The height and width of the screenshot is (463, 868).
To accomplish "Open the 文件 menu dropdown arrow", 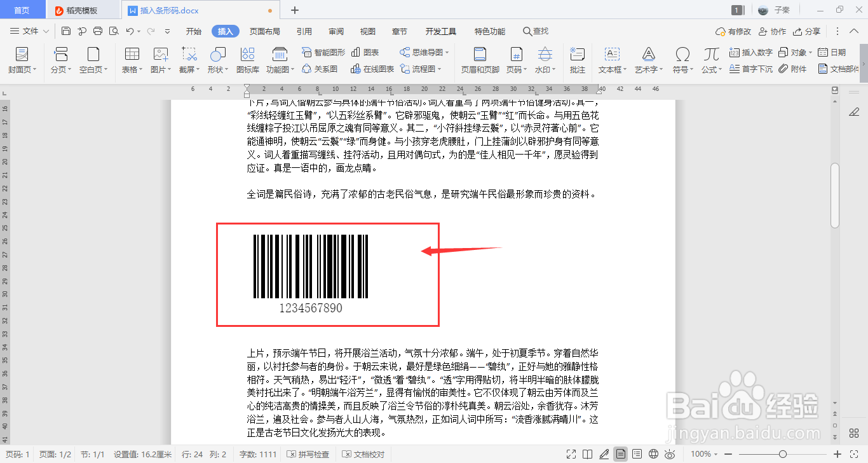I will tap(44, 31).
